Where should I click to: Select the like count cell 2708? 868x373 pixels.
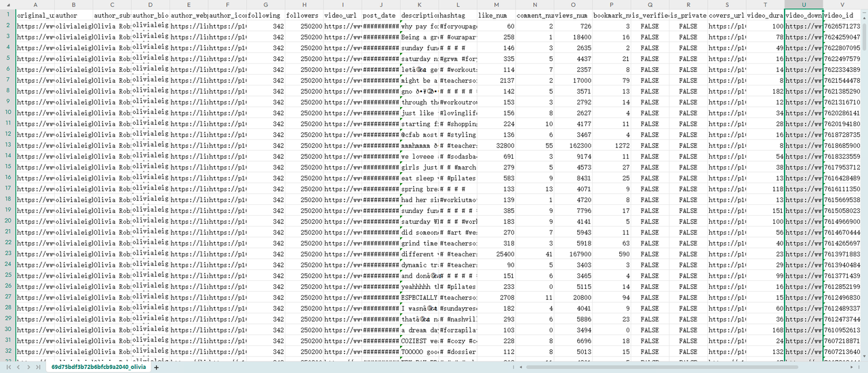[496, 297]
